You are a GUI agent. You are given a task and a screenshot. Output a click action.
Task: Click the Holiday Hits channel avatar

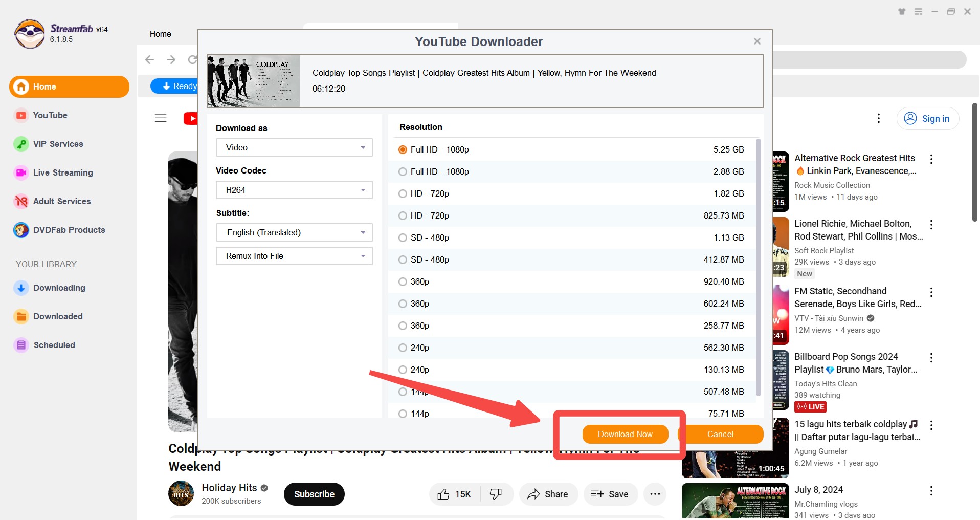coord(181,493)
